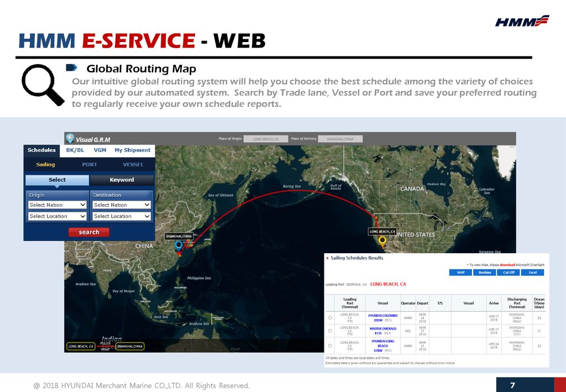The width and height of the screenshot is (566, 392).
Task: Click the NORFOLK, VA loading port text
Action: click(x=357, y=284)
